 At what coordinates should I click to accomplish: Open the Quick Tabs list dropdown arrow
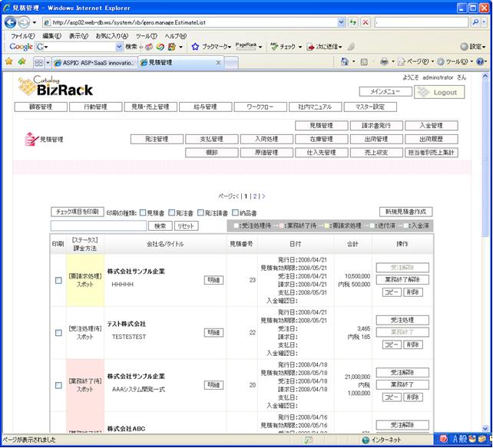coord(48,62)
